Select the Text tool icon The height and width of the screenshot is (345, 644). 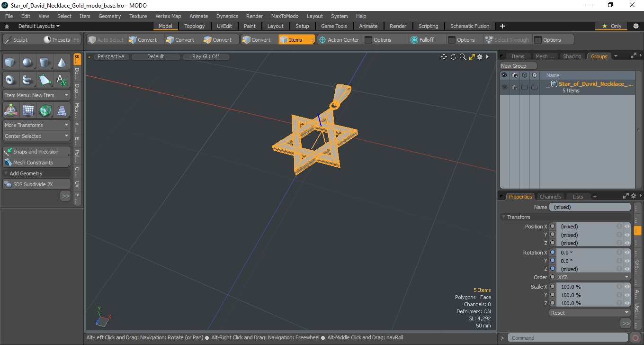pos(62,80)
